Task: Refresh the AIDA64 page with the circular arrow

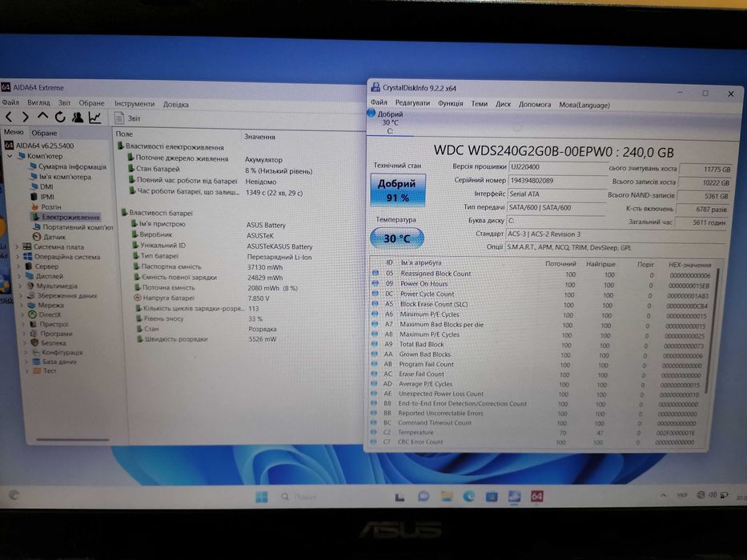Action: tap(59, 117)
